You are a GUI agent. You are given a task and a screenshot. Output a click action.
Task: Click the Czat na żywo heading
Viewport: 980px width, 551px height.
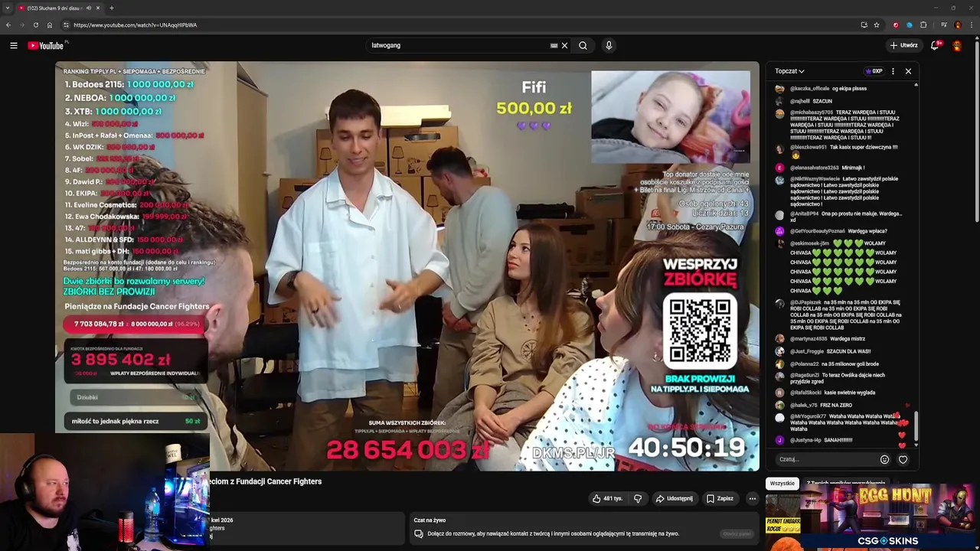click(x=430, y=520)
